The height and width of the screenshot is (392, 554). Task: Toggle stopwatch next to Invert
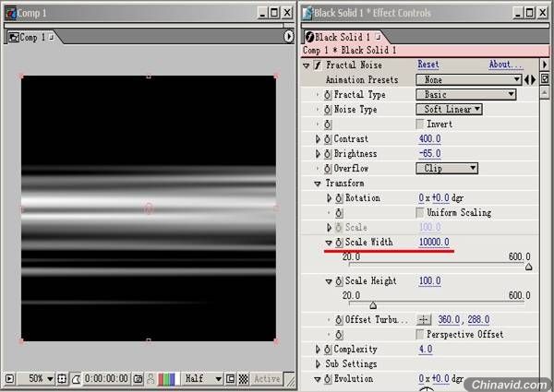pos(328,125)
